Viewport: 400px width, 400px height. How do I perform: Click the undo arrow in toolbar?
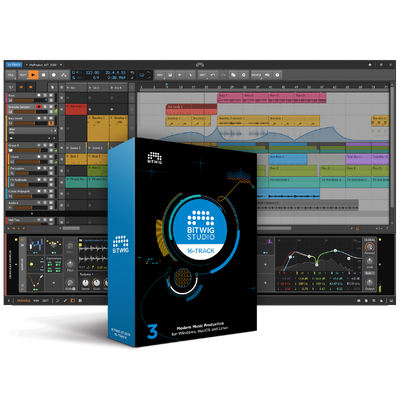(213, 75)
